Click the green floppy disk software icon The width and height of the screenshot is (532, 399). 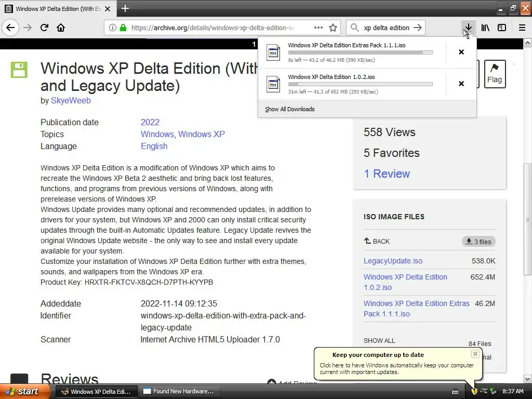19,70
